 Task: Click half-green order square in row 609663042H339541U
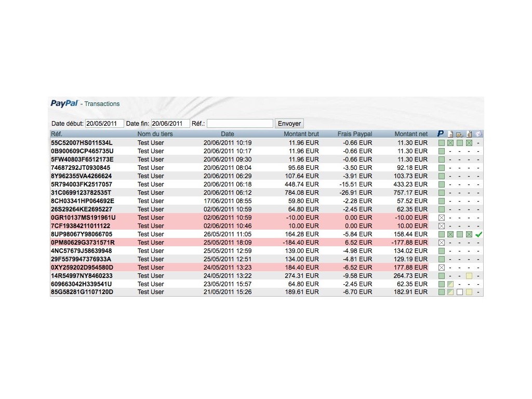click(x=450, y=284)
